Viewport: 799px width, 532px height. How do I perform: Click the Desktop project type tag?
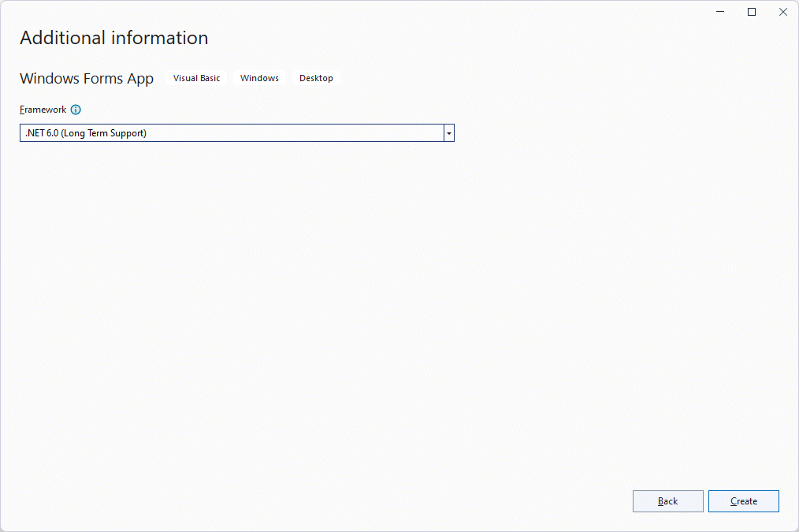pos(316,78)
